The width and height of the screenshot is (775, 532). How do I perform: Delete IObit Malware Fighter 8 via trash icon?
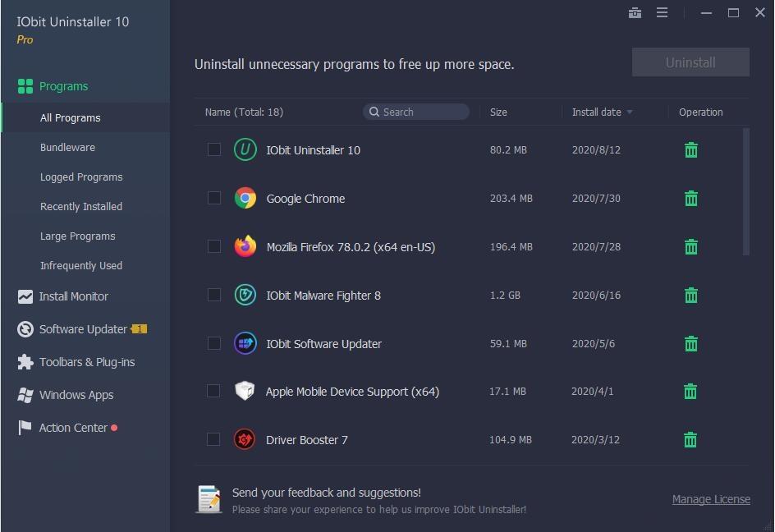coord(691,296)
